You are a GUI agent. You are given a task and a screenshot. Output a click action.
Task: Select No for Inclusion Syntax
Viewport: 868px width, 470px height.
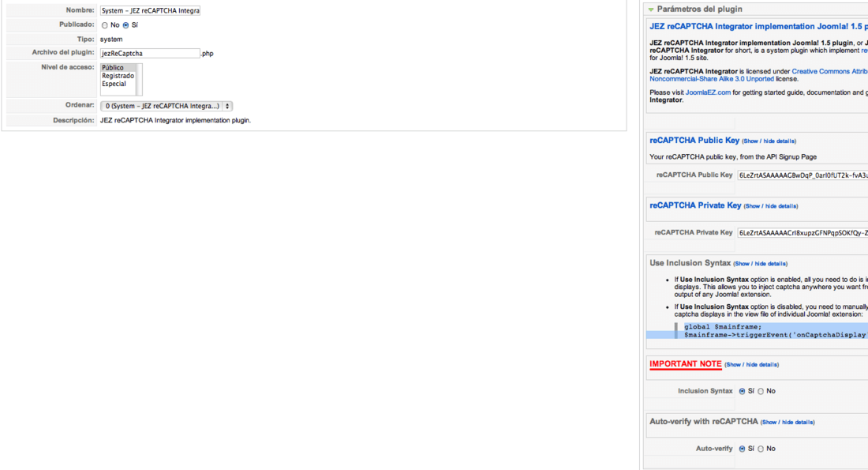click(761, 391)
